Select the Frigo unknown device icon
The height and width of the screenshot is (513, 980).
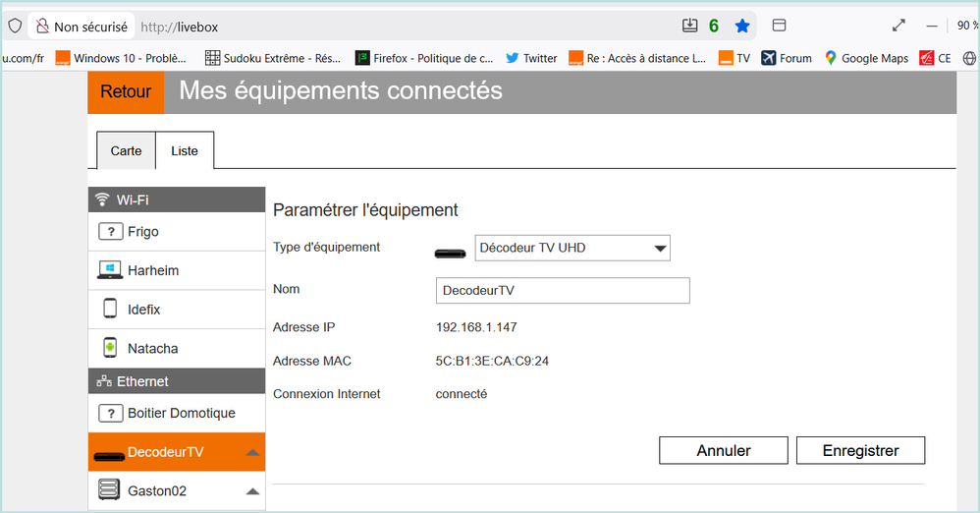point(110,232)
